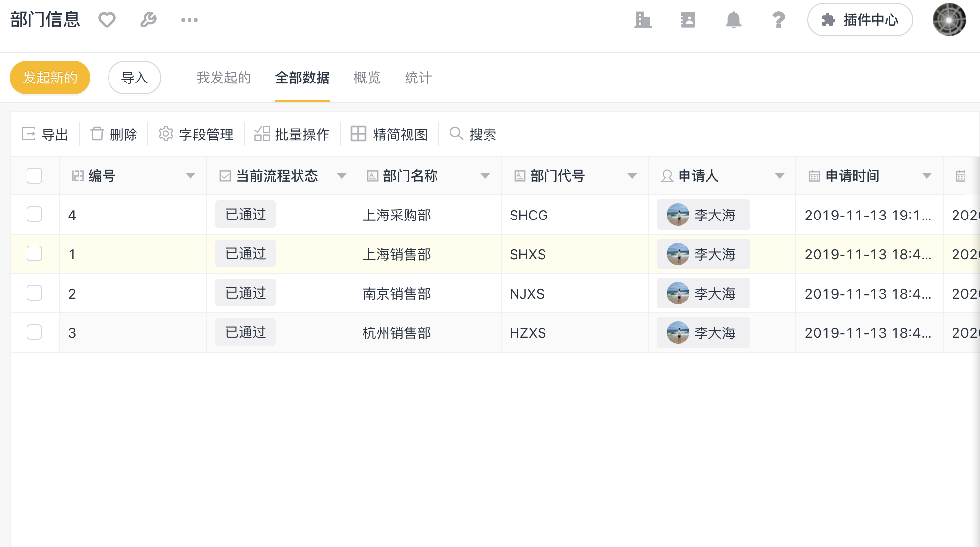Favorite this form with the heart icon
The width and height of the screenshot is (980, 547).
coord(107,20)
